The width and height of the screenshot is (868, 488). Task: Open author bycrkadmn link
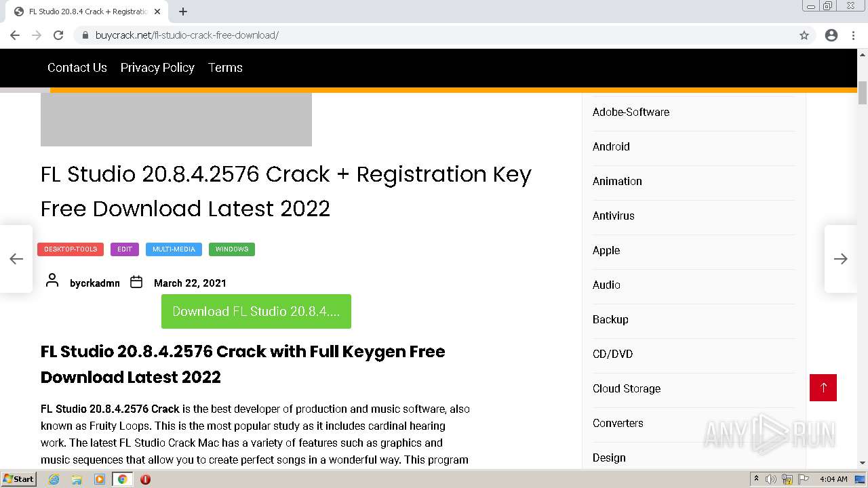[x=95, y=283]
